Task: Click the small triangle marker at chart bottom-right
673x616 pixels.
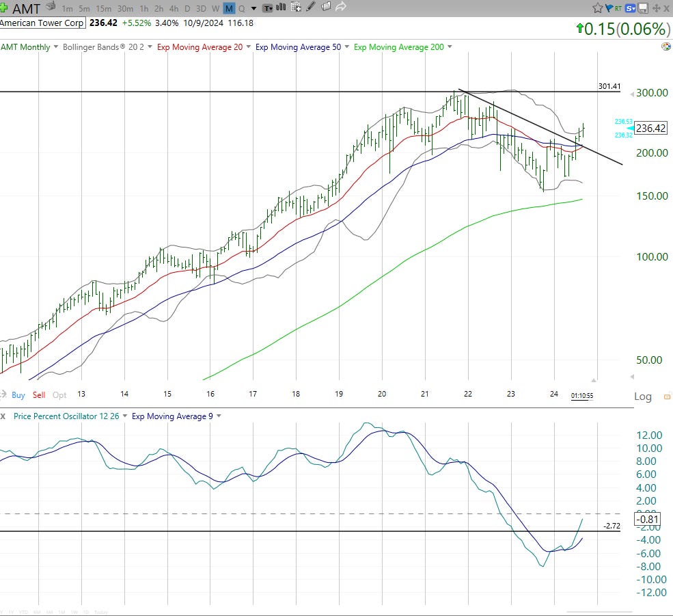Action: [x=594, y=380]
